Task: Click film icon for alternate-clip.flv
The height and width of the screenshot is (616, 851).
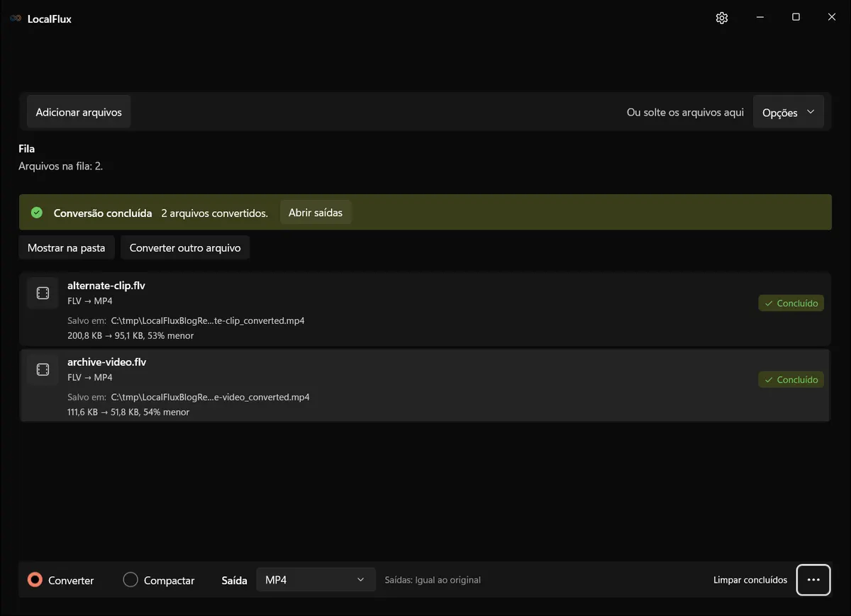Action: (x=43, y=293)
